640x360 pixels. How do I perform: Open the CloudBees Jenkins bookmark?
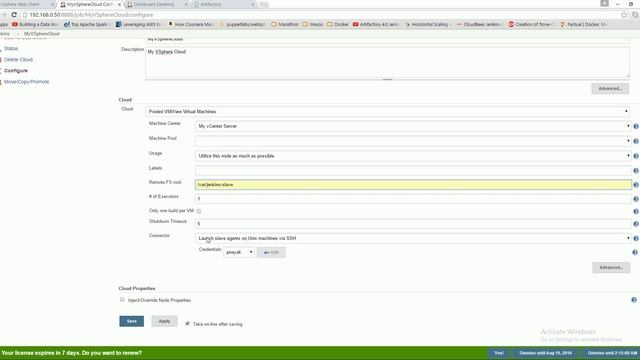pos(479,24)
